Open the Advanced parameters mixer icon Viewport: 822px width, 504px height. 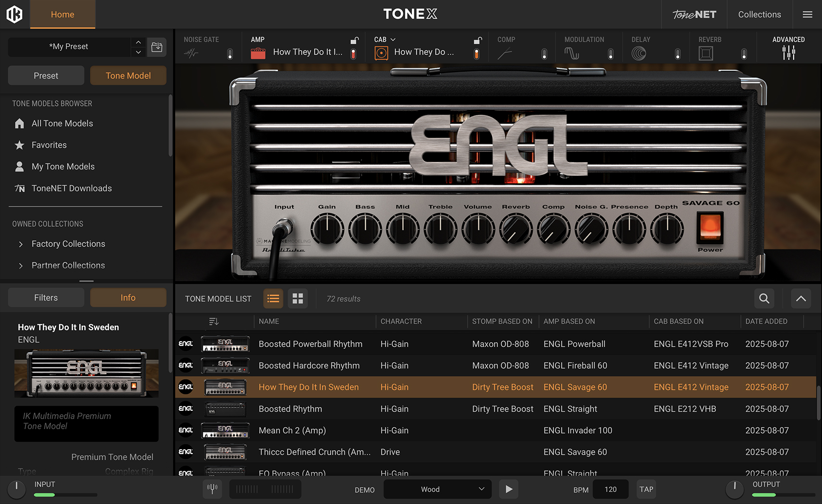point(788,53)
